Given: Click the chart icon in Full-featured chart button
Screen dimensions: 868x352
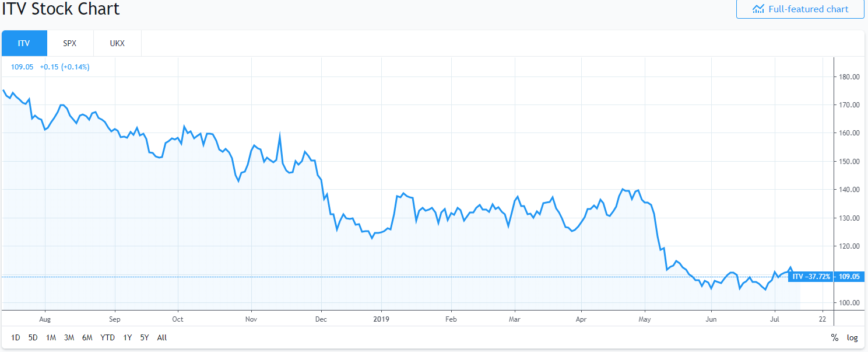Looking at the screenshot, I should [x=758, y=9].
